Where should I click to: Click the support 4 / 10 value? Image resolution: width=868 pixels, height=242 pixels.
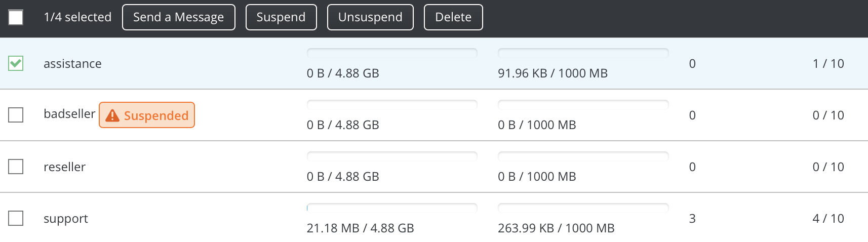(828, 219)
